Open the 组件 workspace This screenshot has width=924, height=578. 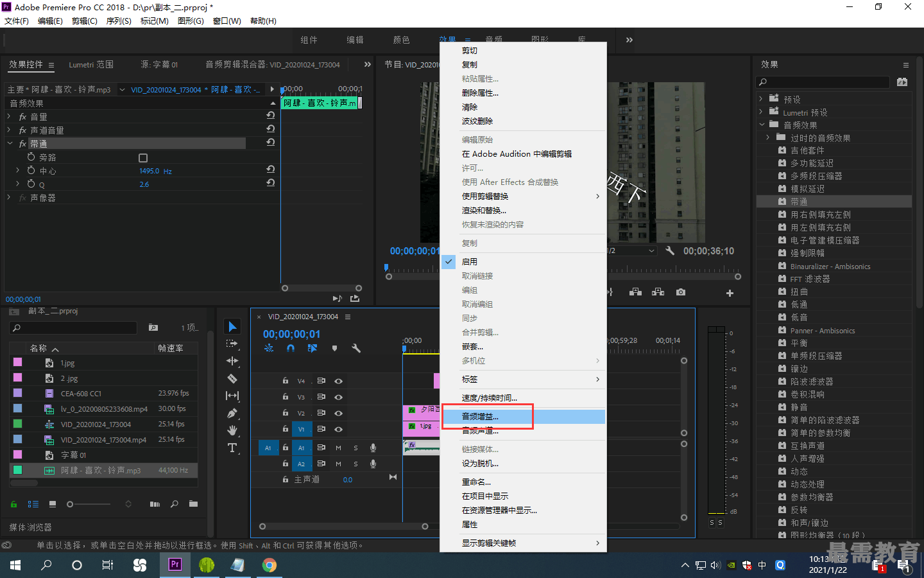point(309,40)
